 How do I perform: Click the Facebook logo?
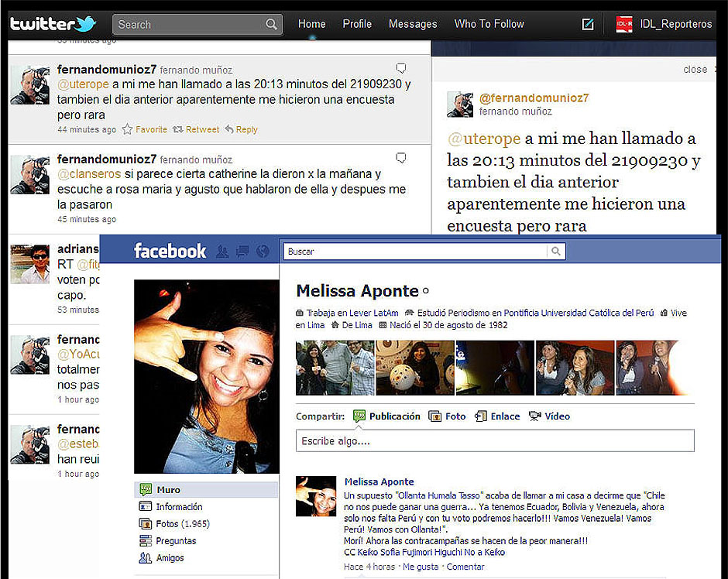click(170, 251)
